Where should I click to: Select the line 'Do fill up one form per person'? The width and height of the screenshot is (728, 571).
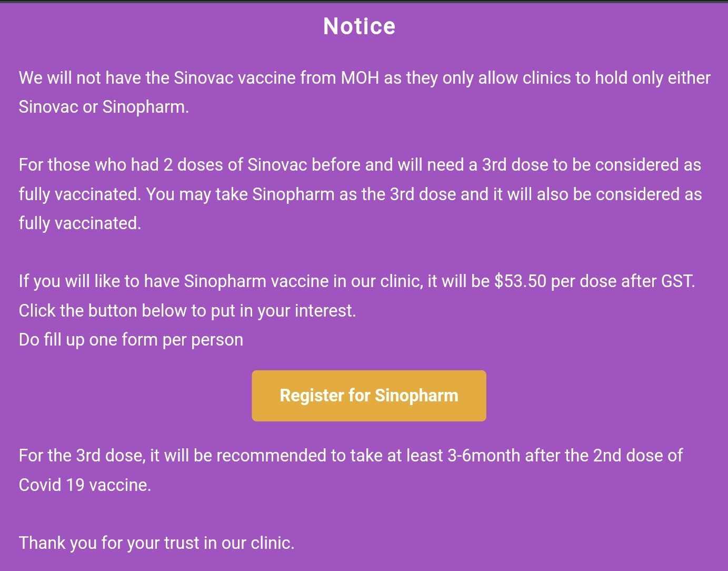(x=131, y=340)
